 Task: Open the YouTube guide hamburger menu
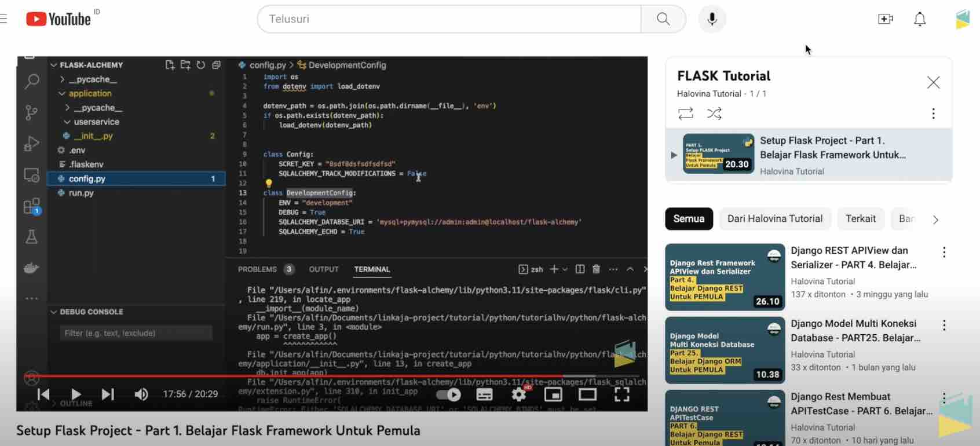pyautogui.click(x=3, y=19)
